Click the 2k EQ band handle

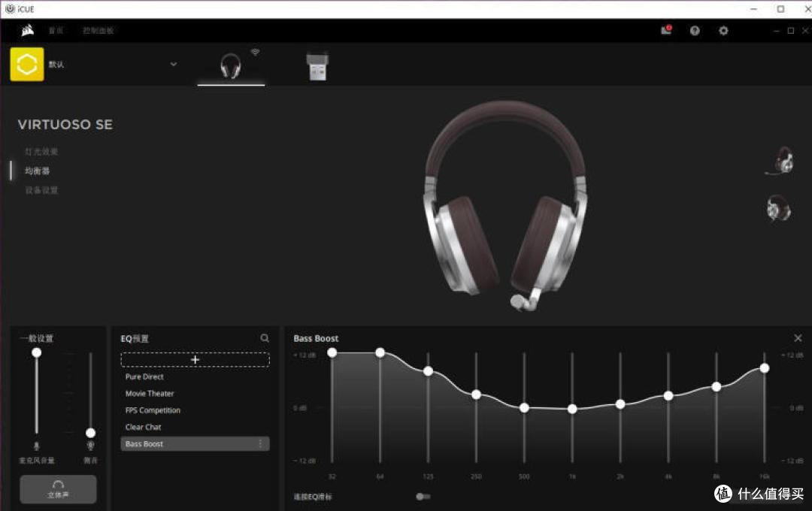(x=620, y=404)
